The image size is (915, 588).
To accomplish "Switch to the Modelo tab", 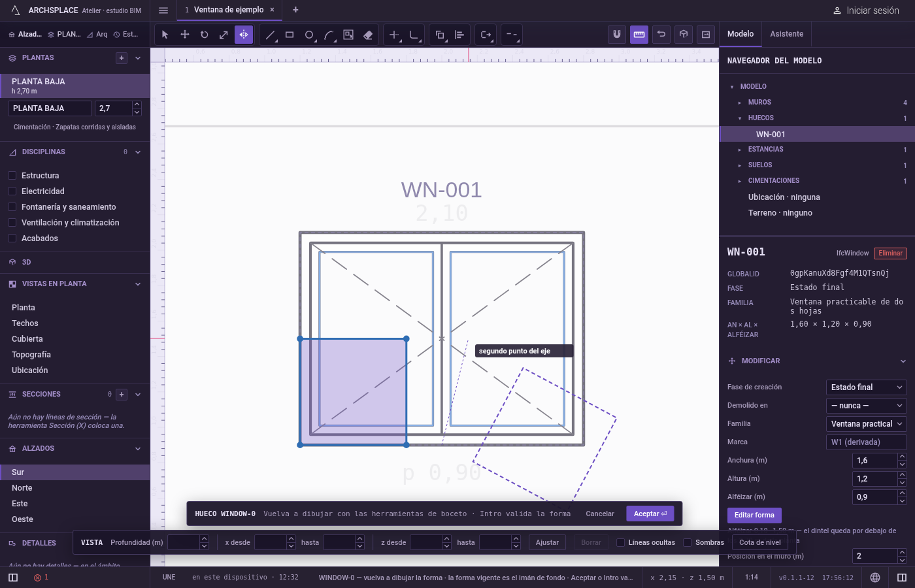I will [x=740, y=34].
